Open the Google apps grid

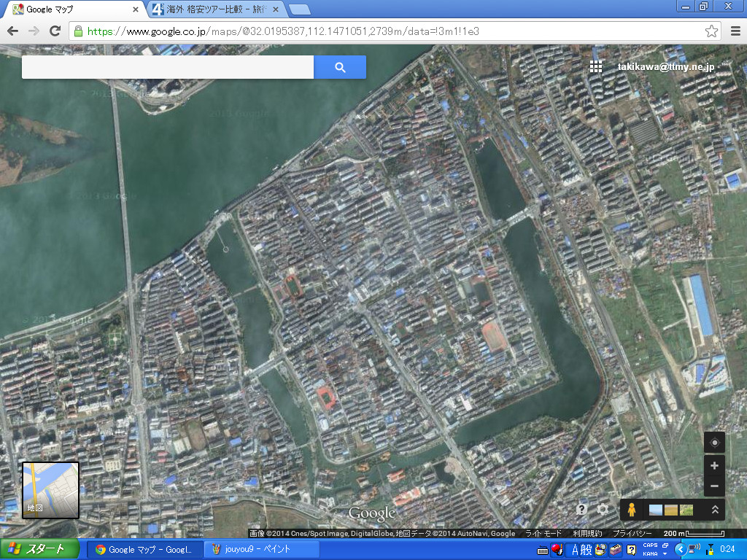[x=595, y=66]
